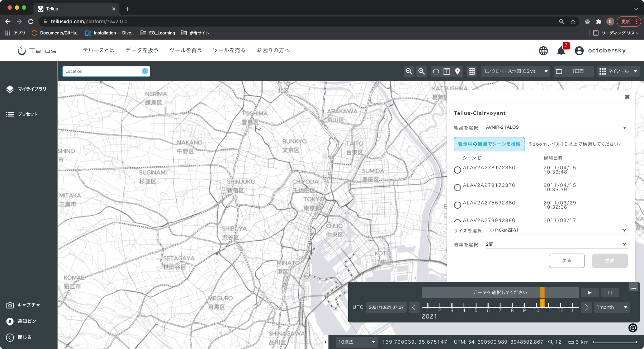Viewport: 644px width, 349px height.
Task: Select the text annotation tool
Action: (447, 71)
